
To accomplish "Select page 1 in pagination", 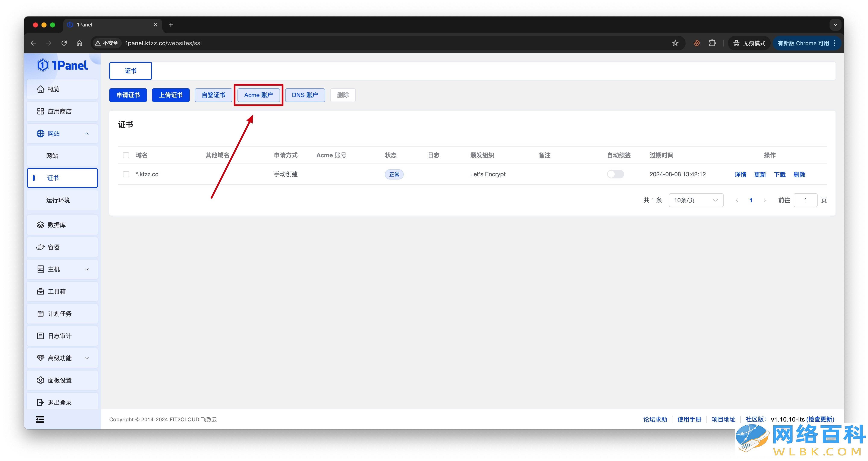I will click(x=751, y=200).
